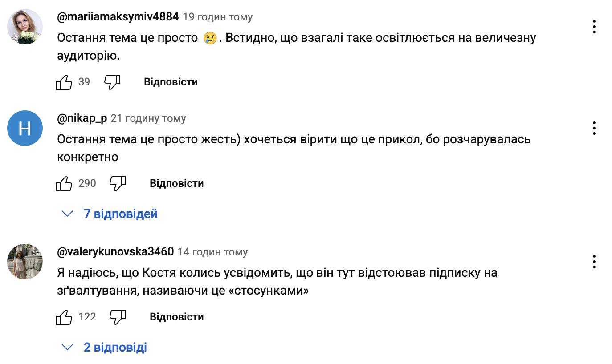
Task: Click the 14 годин тому timestamp
Action: (212, 252)
